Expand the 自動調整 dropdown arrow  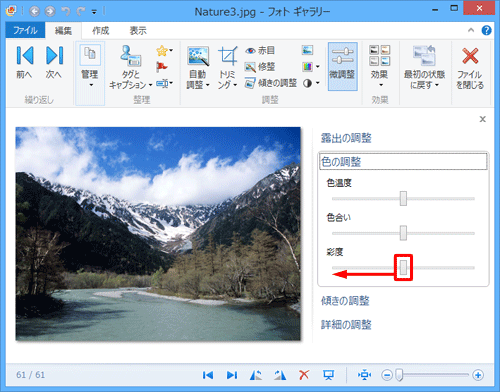208,85
